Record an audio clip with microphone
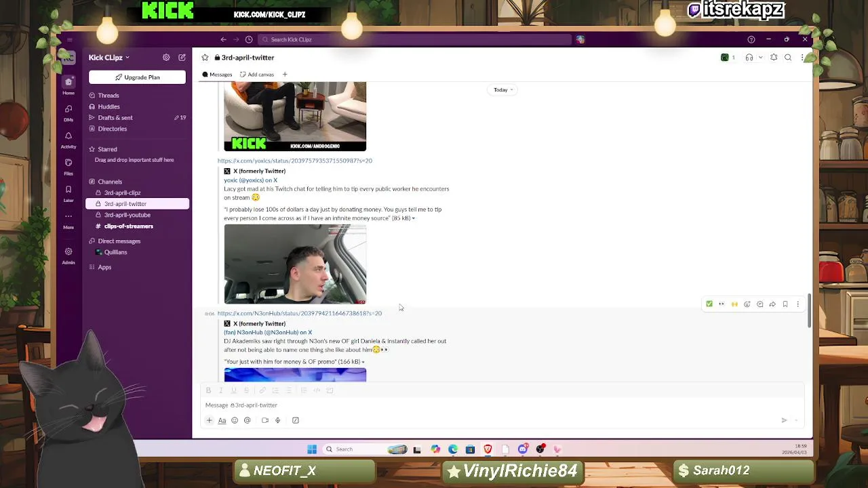868x488 pixels. (278, 420)
